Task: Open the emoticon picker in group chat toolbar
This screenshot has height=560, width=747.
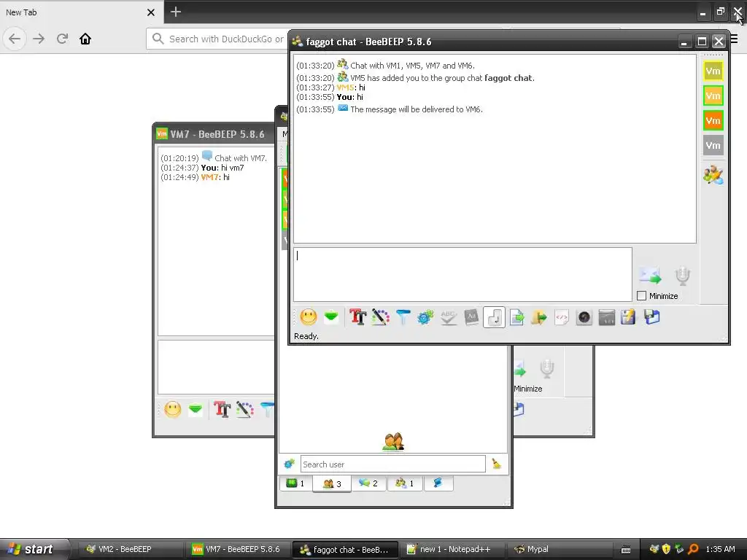Action: pyautogui.click(x=309, y=317)
